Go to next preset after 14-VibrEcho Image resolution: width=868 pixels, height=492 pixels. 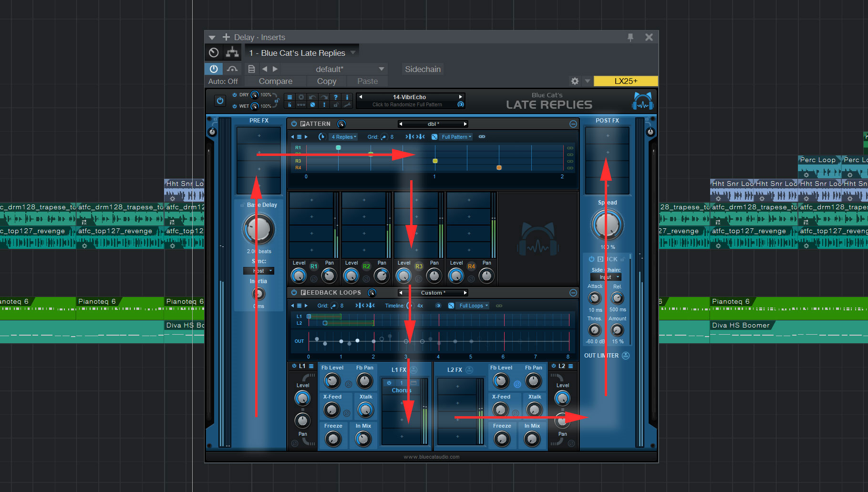tap(460, 97)
